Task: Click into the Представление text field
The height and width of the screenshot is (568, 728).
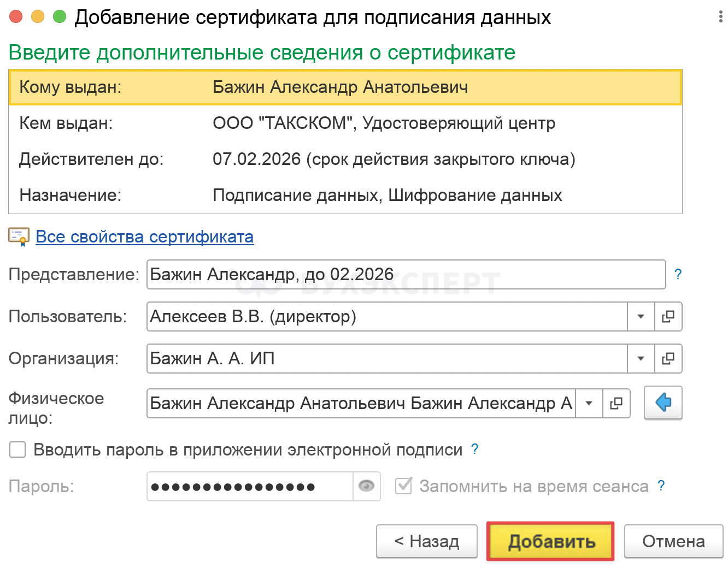Action: [x=406, y=274]
